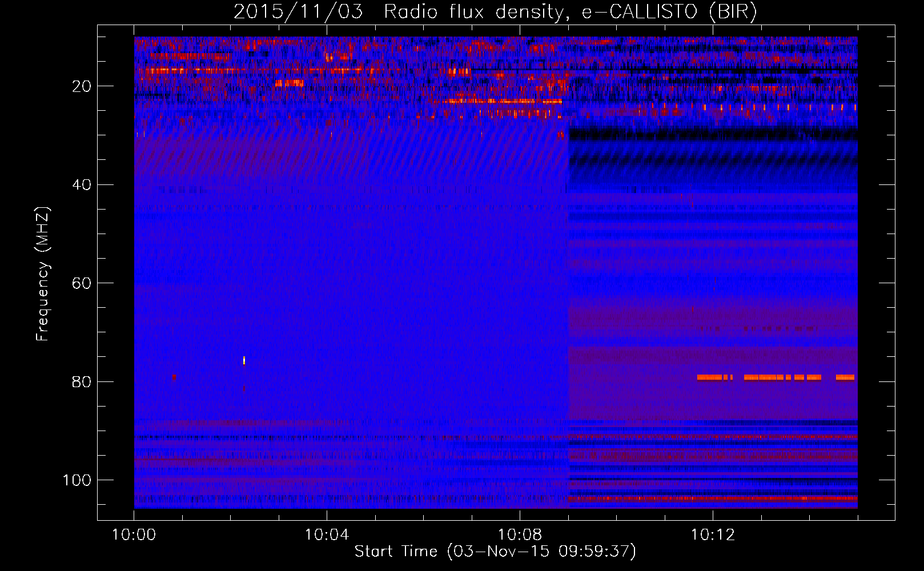Click the '10:00' time tick label

coord(134,535)
